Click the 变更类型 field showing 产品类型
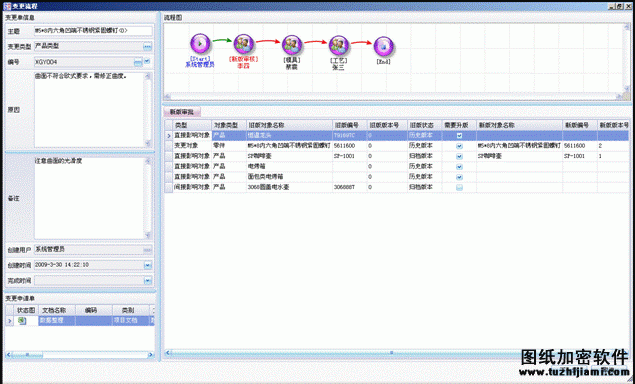 [x=88, y=47]
